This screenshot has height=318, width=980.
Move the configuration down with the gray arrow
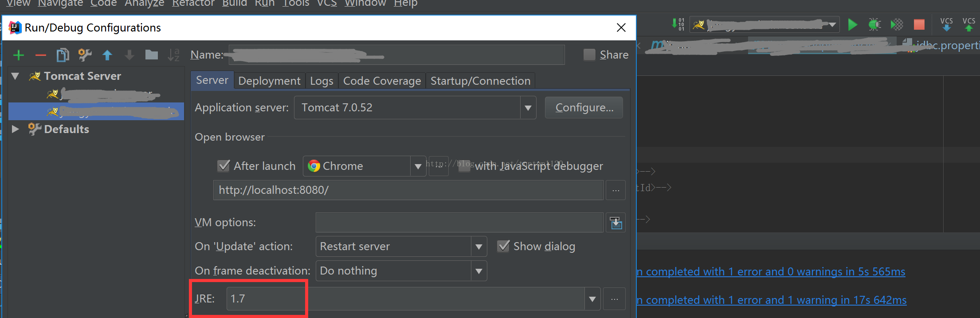click(x=129, y=55)
